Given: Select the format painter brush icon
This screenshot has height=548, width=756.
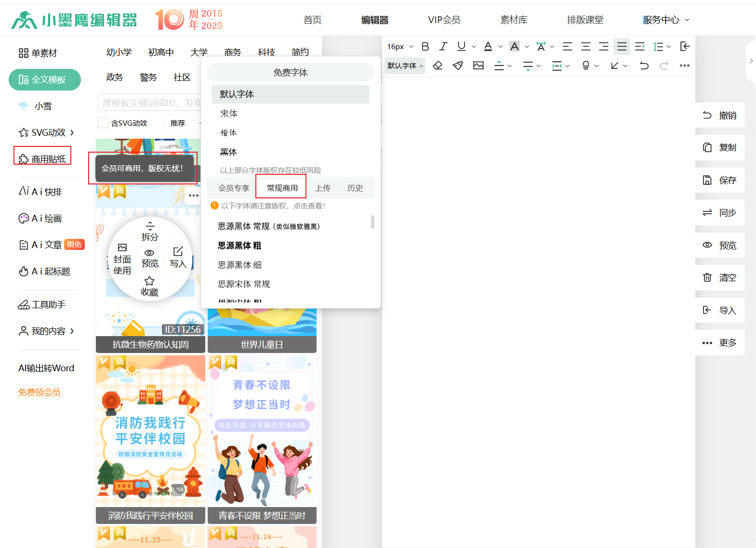Looking at the screenshot, I should (458, 65).
